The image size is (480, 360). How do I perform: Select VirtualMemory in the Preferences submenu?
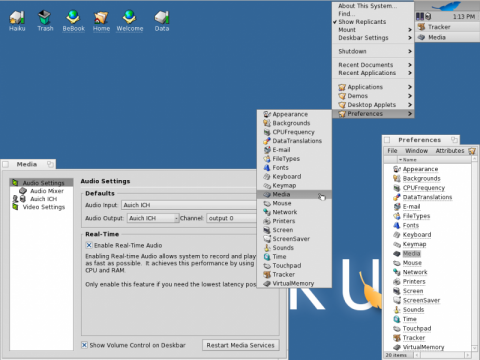coord(294,283)
